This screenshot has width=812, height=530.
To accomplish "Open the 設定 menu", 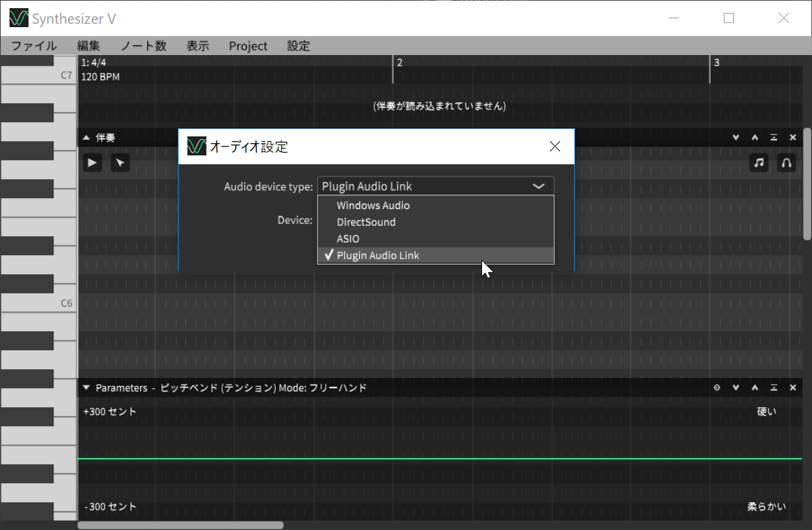I will pos(298,46).
